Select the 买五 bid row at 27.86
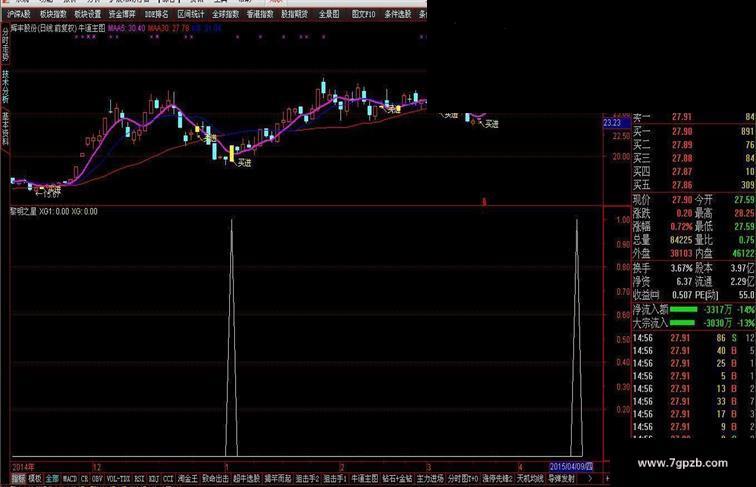This screenshot has width=756, height=487. pyautogui.click(x=693, y=185)
